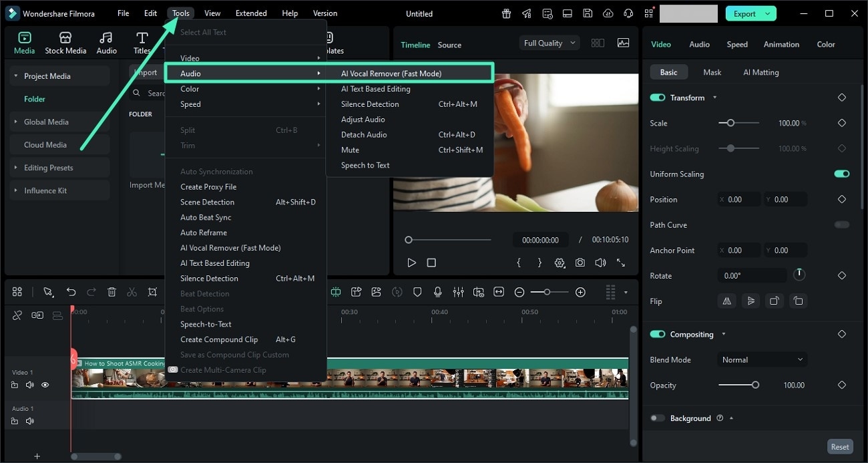Switch to the Animation tab
The image size is (868, 463).
(x=781, y=44)
